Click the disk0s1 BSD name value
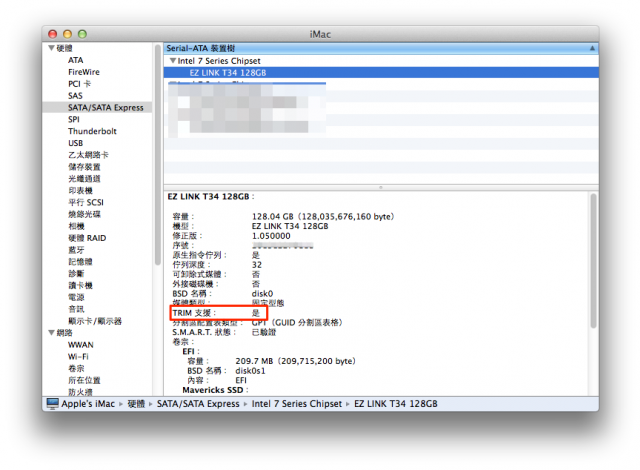The height and width of the screenshot is (470, 640). tap(250, 370)
